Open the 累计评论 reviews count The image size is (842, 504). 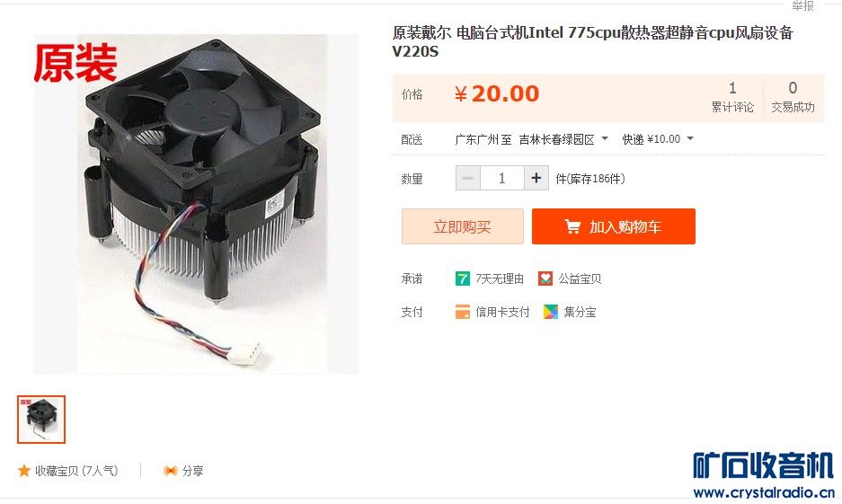[732, 97]
